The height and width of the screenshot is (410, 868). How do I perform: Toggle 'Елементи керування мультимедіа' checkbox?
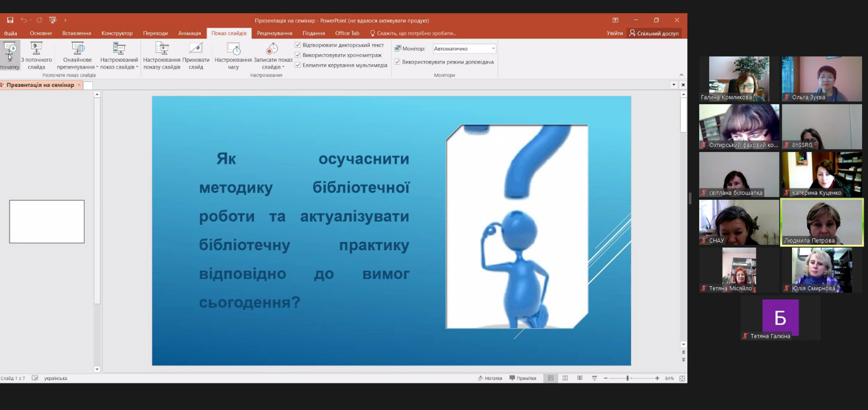pyautogui.click(x=298, y=65)
